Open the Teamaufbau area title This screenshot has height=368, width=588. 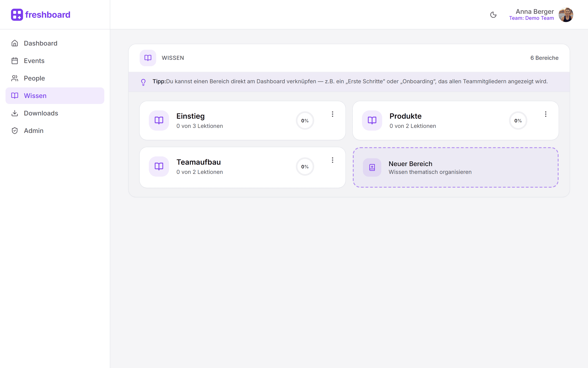(198, 162)
